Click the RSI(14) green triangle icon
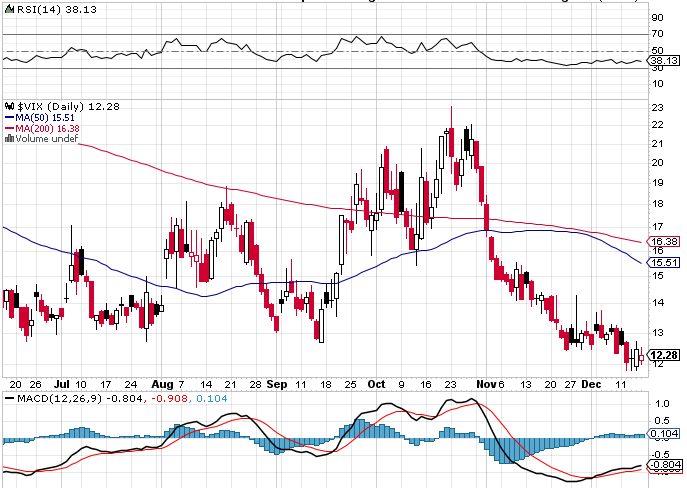687x488 pixels. (9, 9)
